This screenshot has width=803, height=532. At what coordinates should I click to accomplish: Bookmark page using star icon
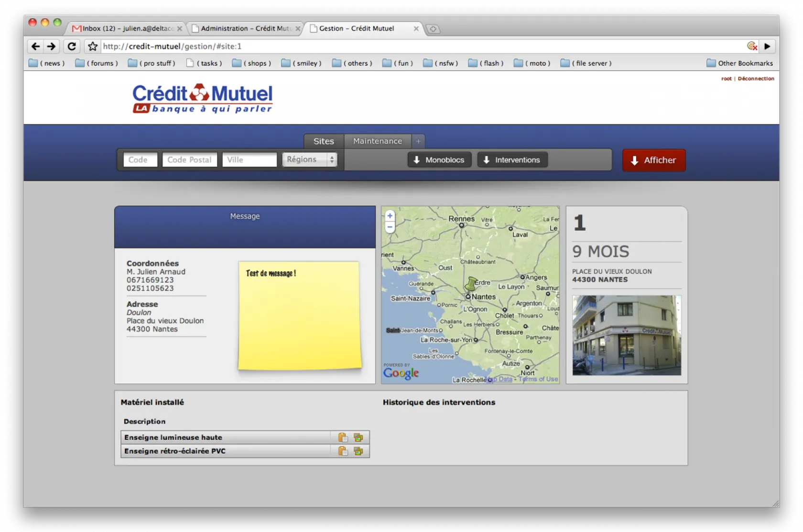click(93, 46)
